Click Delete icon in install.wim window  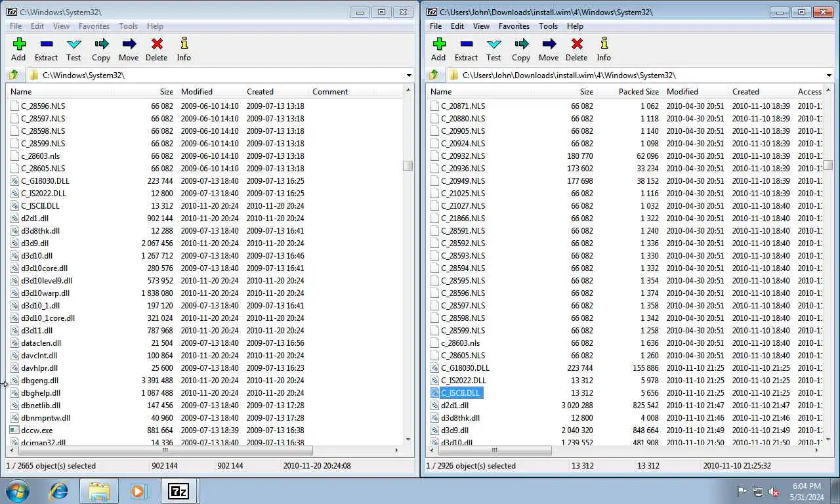coord(576,44)
